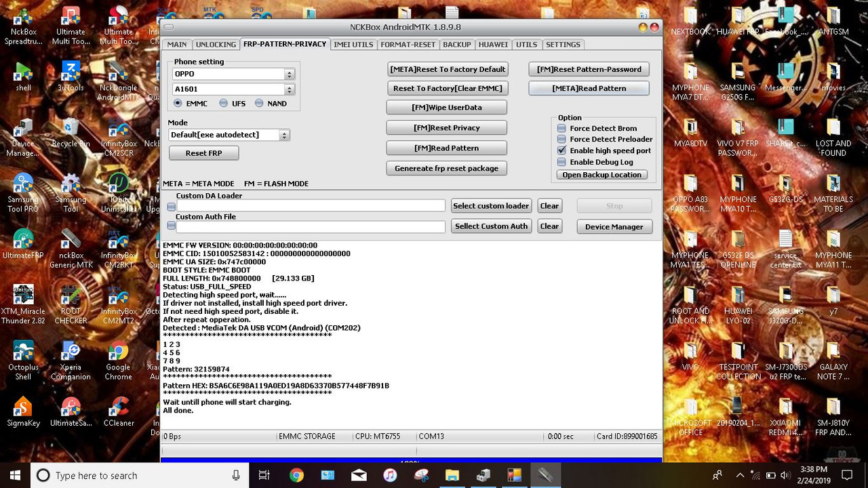This screenshot has width=868, height=488.
Task: Enable the Force Detect Preloader option
Action: click(561, 139)
